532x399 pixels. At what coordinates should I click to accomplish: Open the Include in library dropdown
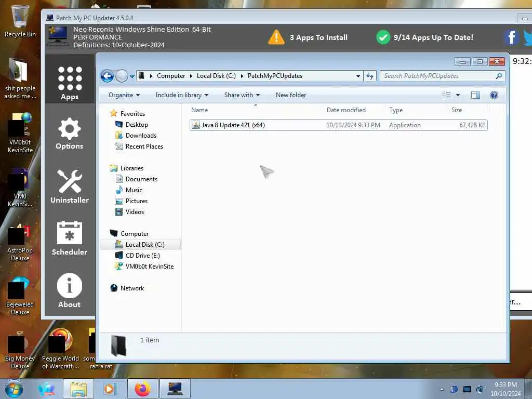(181, 95)
